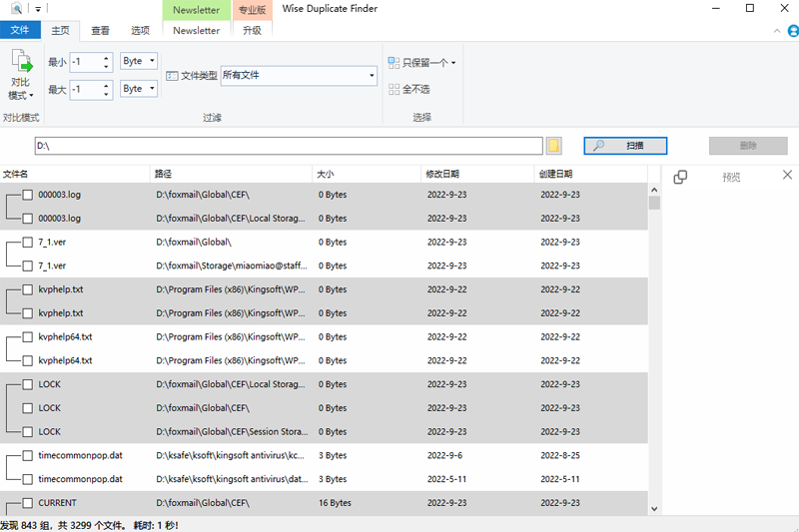Screen dimensions: 799x532
Task: Collapse the ribbon with the chevron arrow
Action: click(777, 31)
